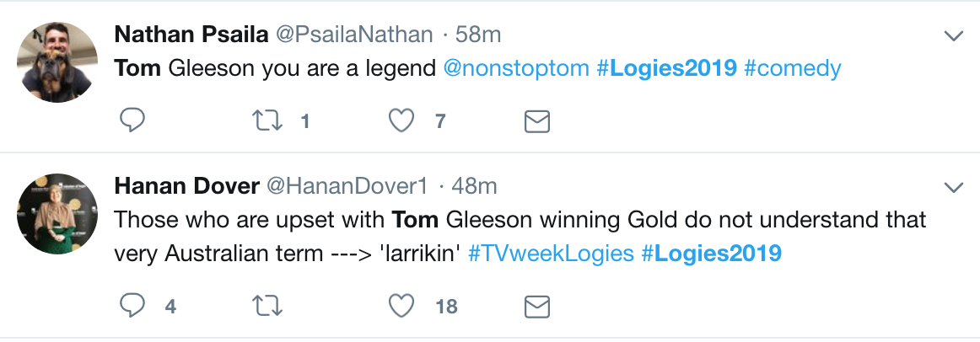Open Nathan Psaila's profile picture

point(58,62)
